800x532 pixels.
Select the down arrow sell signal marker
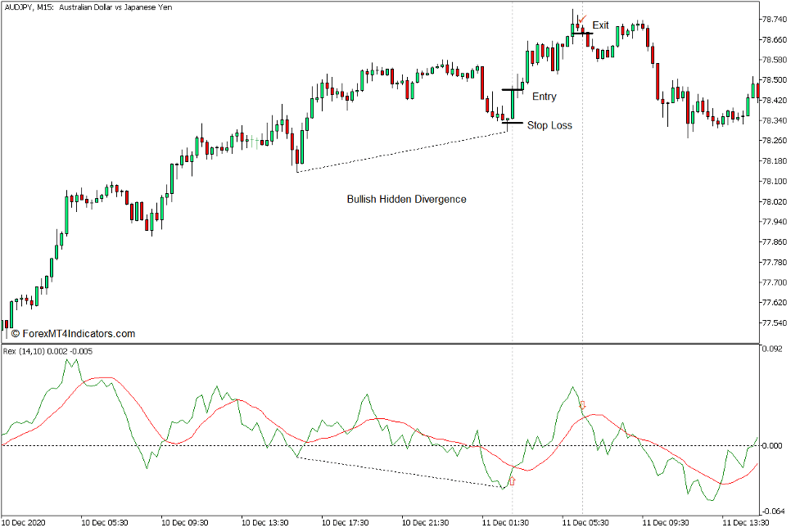pos(582,405)
